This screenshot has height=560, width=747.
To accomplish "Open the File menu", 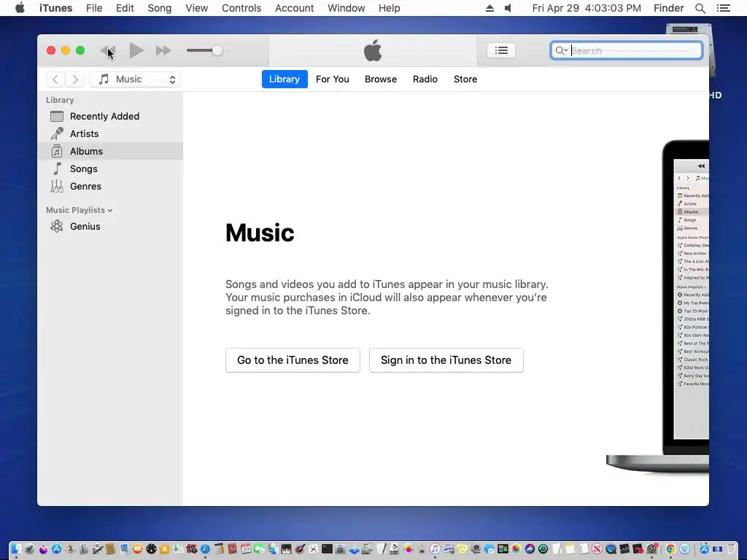I will pos(94,8).
